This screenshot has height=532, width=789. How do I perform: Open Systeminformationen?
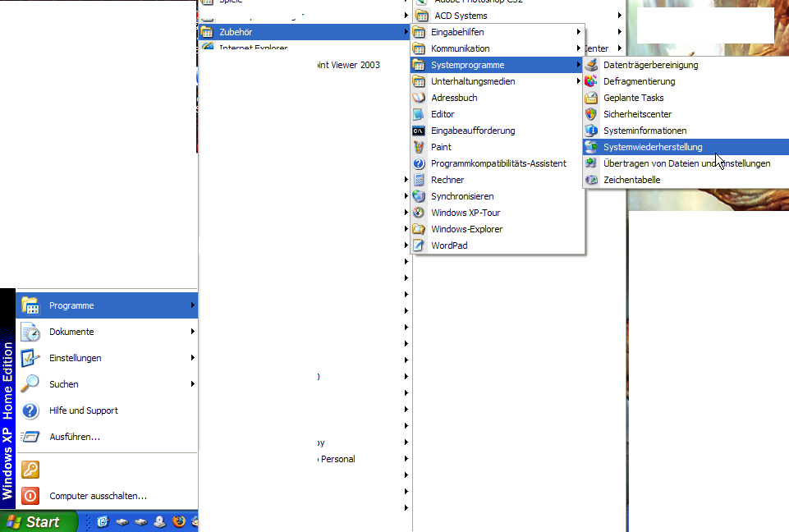[x=686, y=131]
